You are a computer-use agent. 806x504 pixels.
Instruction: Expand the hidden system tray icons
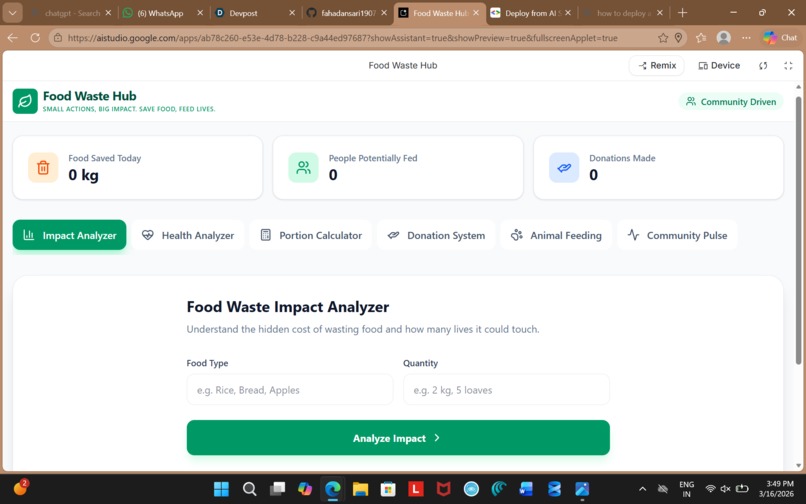coord(642,489)
